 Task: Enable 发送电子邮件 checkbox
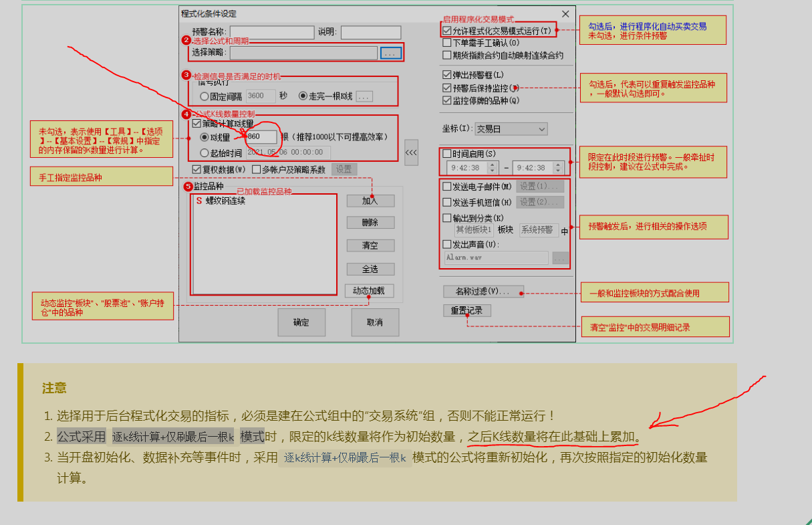pos(447,187)
